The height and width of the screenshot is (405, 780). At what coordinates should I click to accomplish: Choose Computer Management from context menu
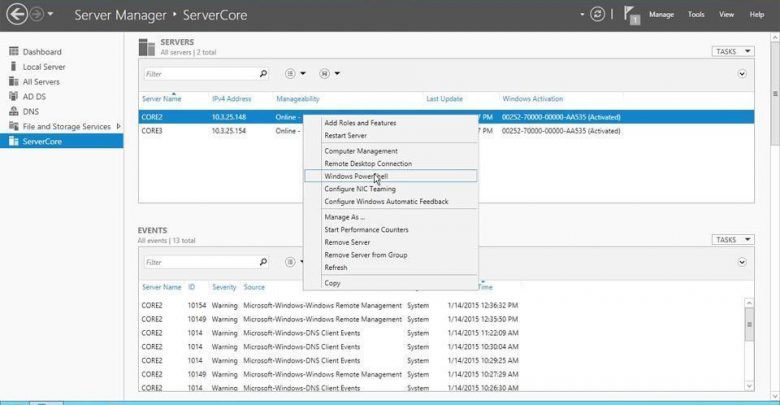coord(390,151)
